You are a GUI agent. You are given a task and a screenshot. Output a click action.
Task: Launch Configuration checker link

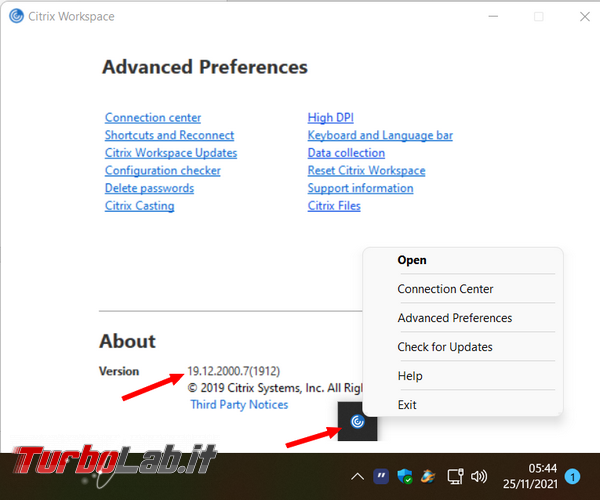(163, 171)
